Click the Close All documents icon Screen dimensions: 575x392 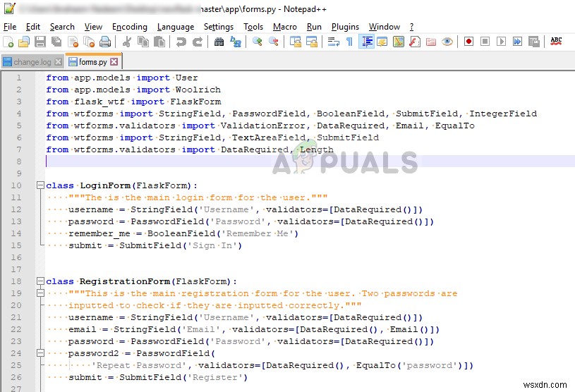[89, 42]
